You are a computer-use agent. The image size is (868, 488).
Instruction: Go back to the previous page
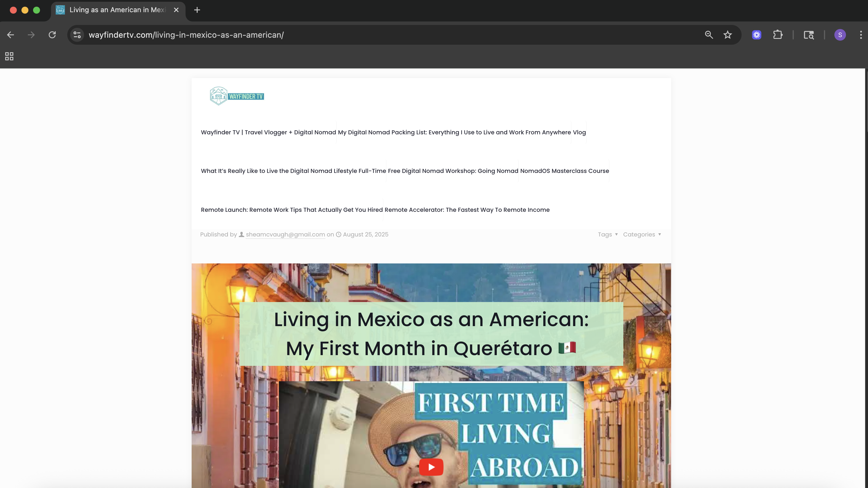click(x=10, y=35)
